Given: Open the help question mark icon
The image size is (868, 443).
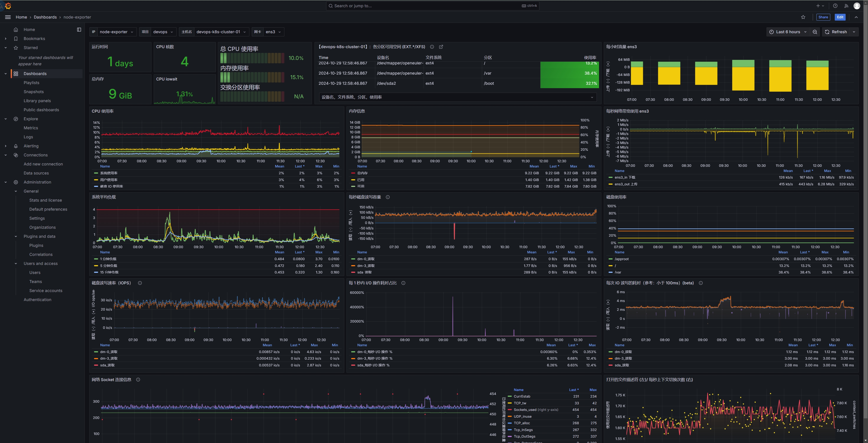Looking at the screenshot, I should tap(835, 6).
